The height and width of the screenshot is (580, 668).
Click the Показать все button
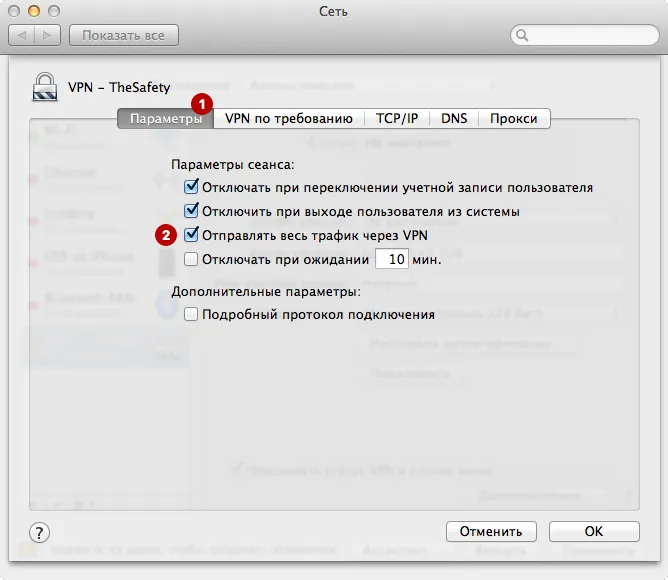pos(124,35)
